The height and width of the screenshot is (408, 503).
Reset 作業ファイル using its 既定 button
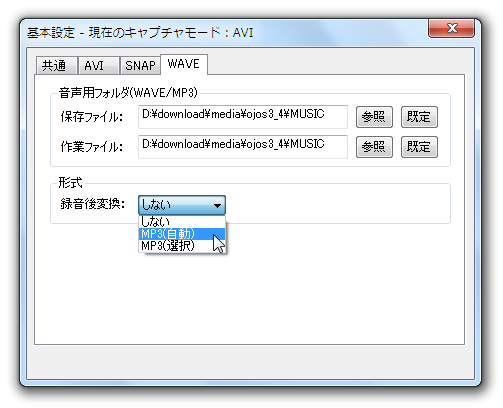tap(419, 147)
